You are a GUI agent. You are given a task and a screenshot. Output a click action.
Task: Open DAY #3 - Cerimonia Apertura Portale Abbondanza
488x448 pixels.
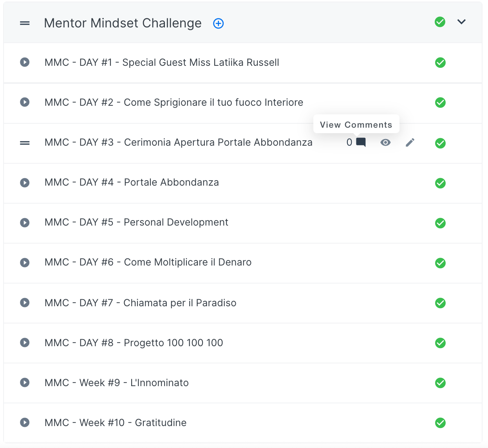point(178,143)
